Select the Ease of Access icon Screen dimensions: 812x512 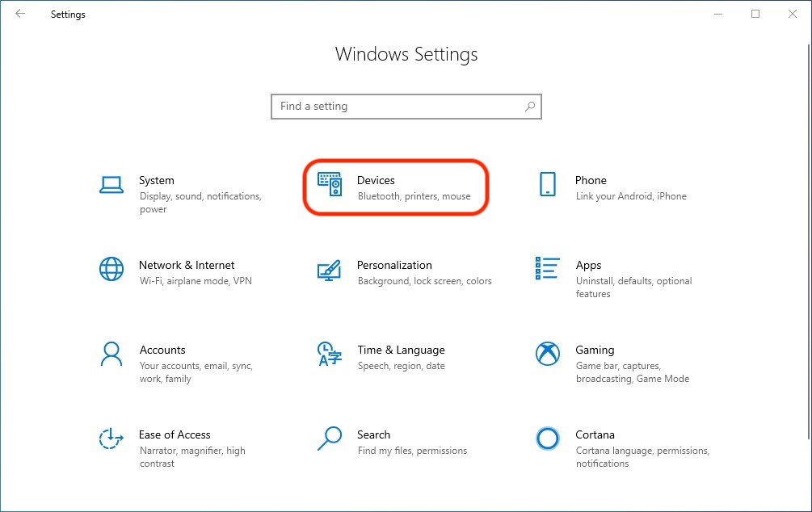tap(111, 439)
